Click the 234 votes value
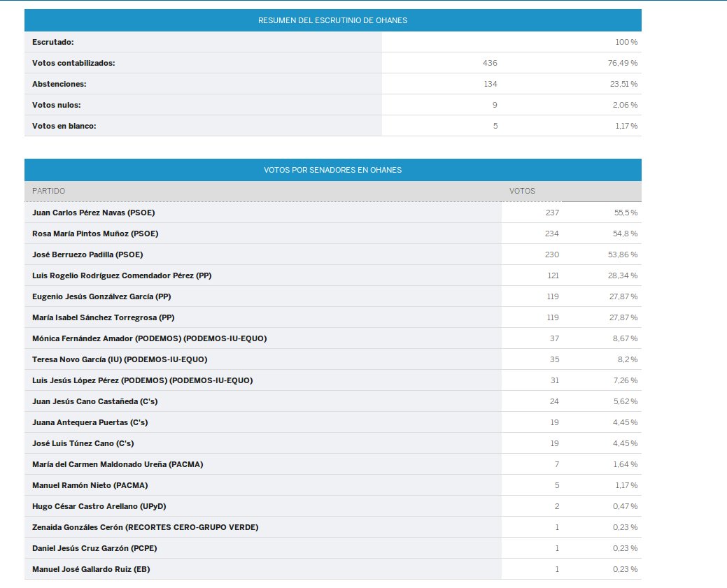This screenshot has height=588, width=727. click(552, 234)
